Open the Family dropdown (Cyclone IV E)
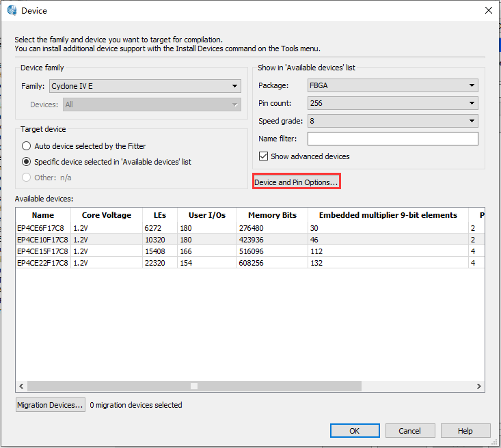The height and width of the screenshot is (448, 501). click(x=144, y=86)
